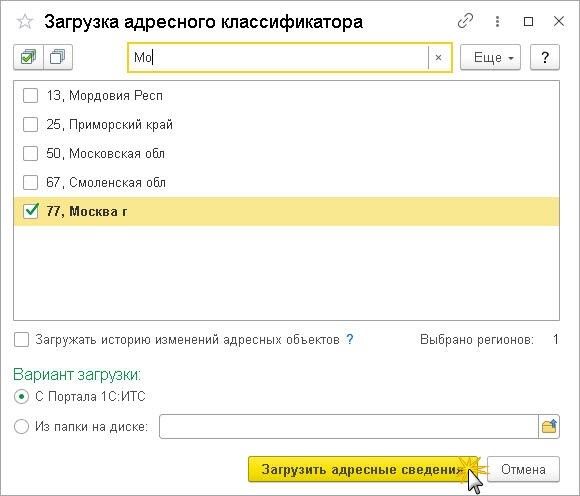Show hint about address history loading
This screenshot has width=580, height=496.
(x=350, y=339)
